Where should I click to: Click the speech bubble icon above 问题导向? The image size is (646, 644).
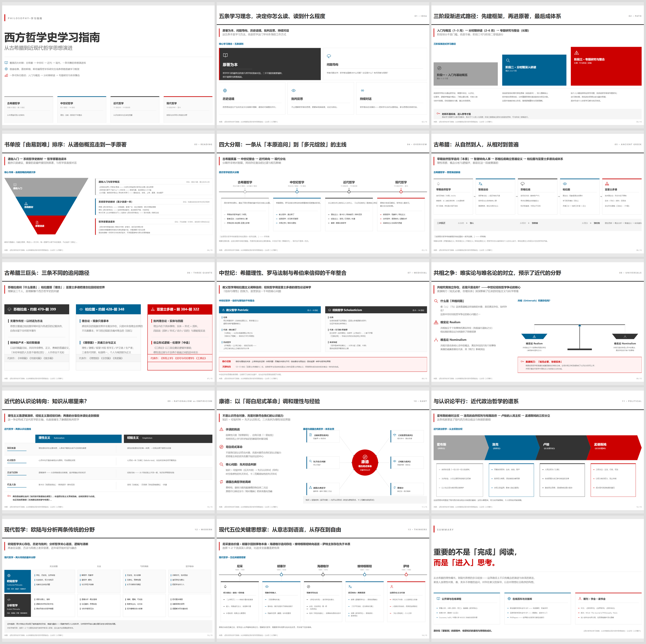[x=329, y=56]
